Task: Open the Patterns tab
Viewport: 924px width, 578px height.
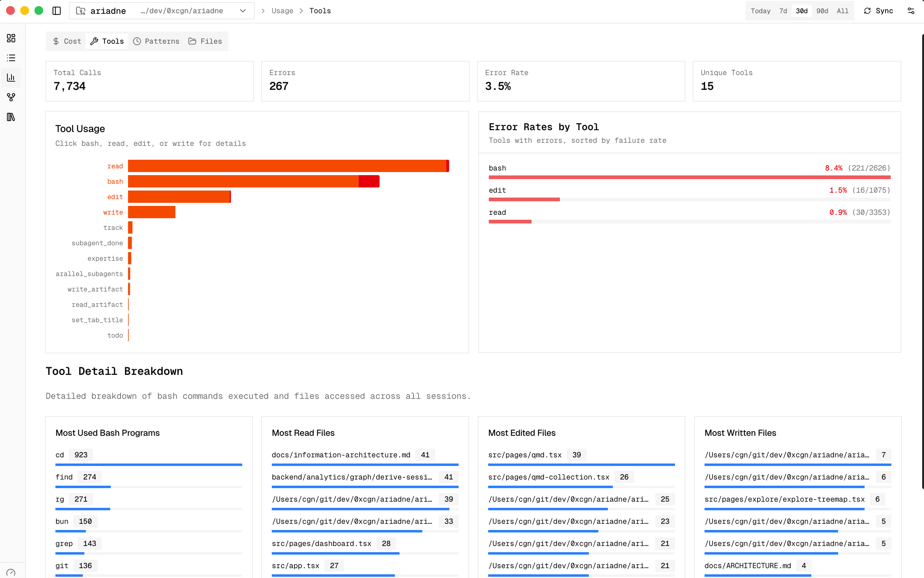Action: click(156, 41)
